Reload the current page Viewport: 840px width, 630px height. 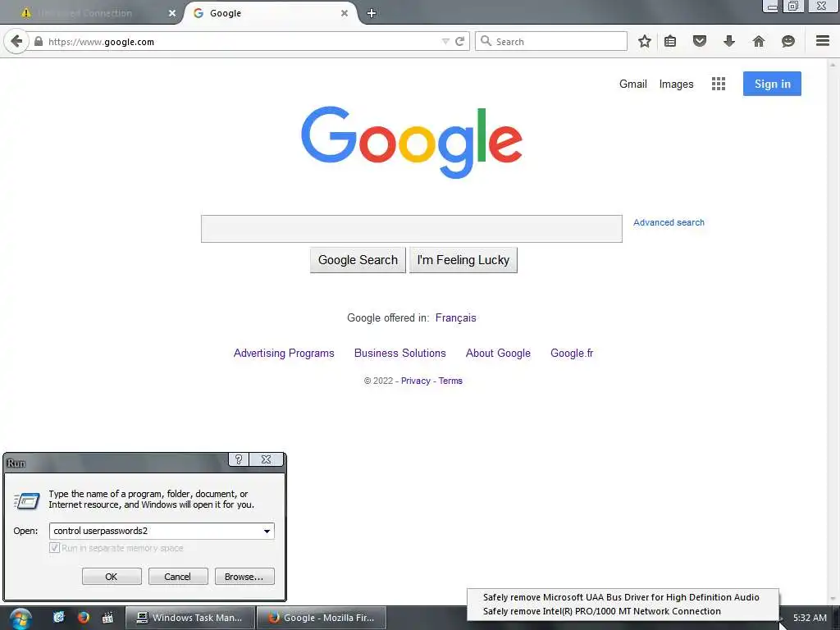[x=459, y=41]
